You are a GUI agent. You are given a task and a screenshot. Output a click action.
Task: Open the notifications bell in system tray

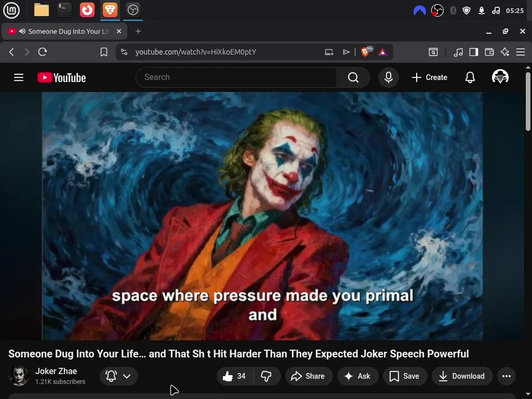[482, 11]
